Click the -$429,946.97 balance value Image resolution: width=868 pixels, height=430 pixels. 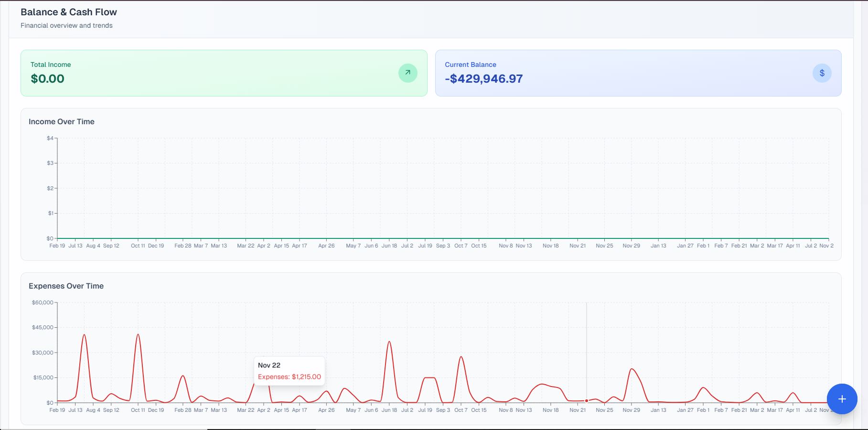[x=483, y=78]
